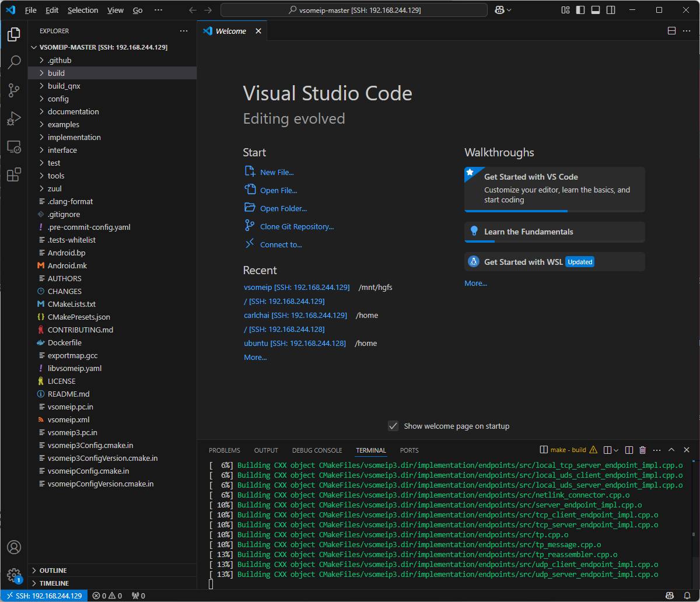Open the launch profile dropdown arrow in terminal
This screenshot has width=700, height=602.
616,450
